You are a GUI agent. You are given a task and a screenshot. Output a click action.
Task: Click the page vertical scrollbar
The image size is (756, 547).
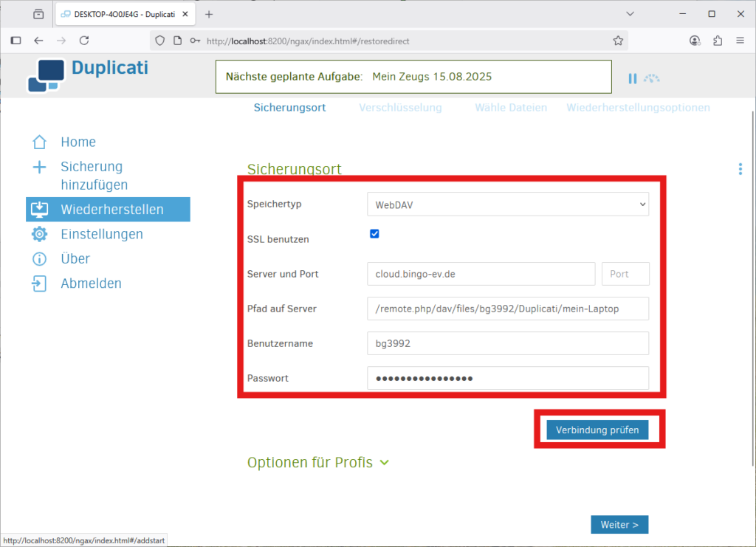[x=752, y=289]
